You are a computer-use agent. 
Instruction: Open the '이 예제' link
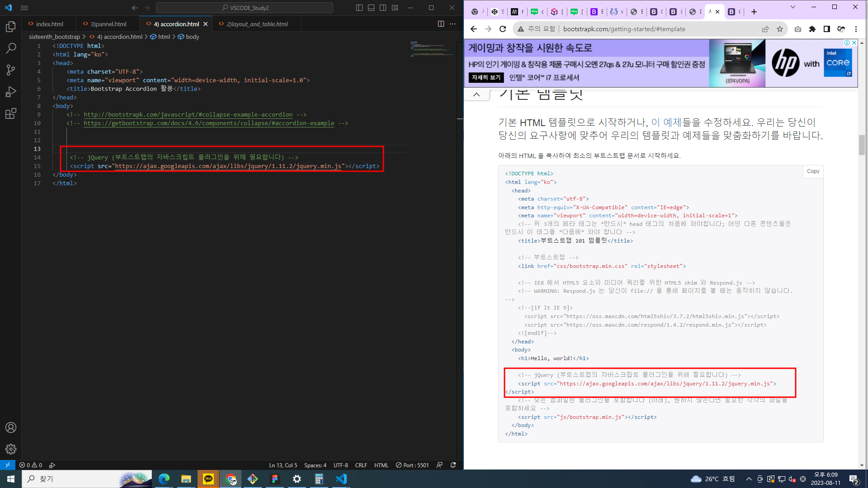tap(666, 122)
